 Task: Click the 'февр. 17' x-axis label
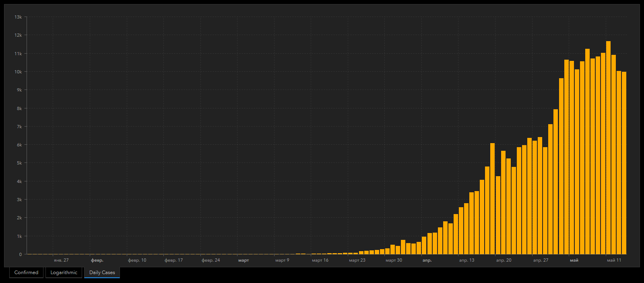[x=173, y=260]
